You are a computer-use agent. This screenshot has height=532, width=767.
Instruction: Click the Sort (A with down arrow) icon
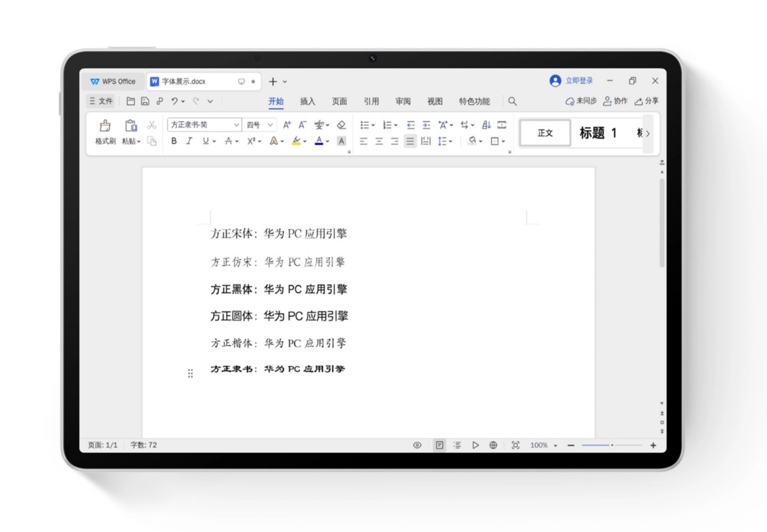[486, 125]
